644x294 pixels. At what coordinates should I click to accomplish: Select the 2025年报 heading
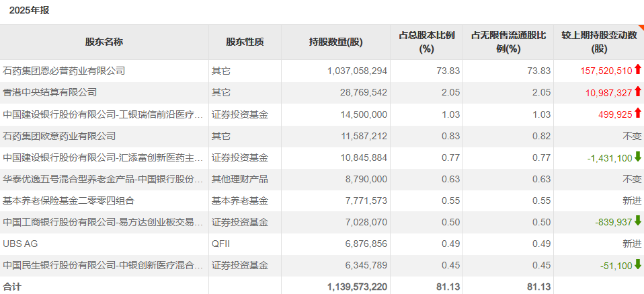coord(29,10)
